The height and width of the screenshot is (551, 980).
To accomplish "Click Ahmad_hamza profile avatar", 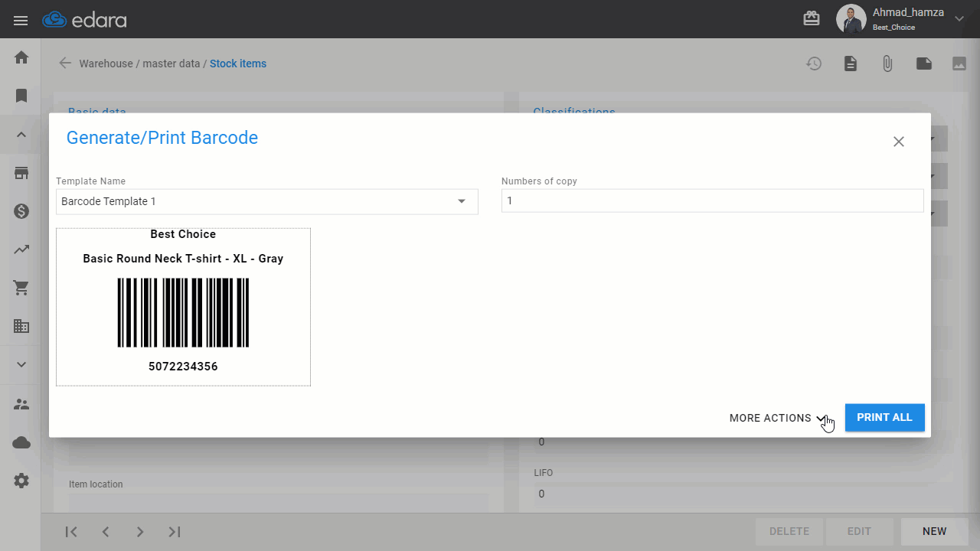I will [851, 19].
